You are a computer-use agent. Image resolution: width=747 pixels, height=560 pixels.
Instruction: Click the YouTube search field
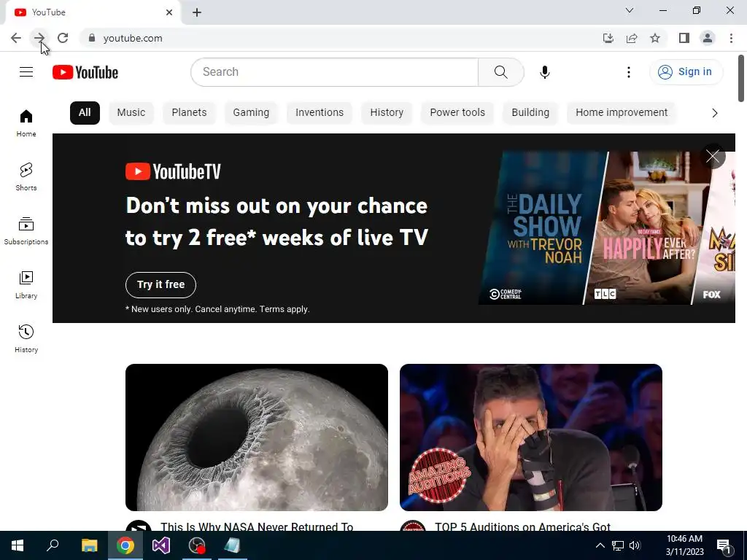coord(334,72)
